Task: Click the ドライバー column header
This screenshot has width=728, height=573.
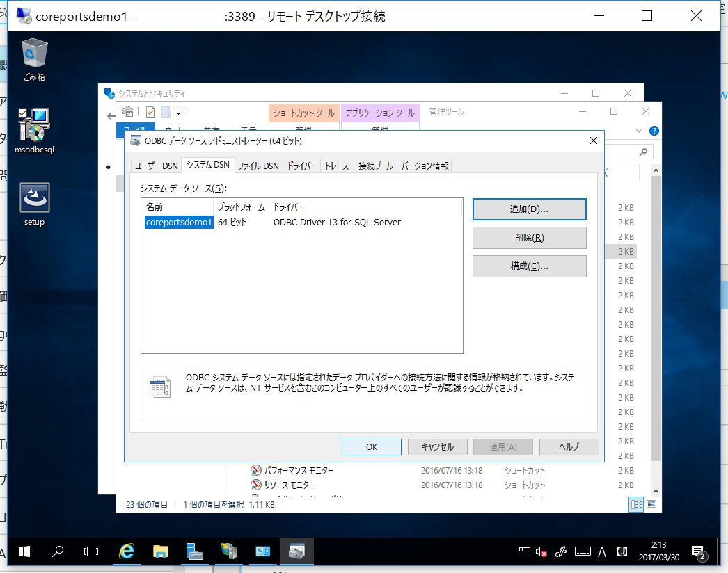Action: click(365, 207)
